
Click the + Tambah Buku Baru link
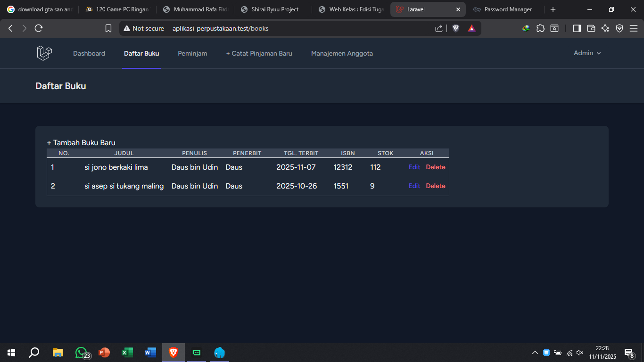(x=81, y=143)
